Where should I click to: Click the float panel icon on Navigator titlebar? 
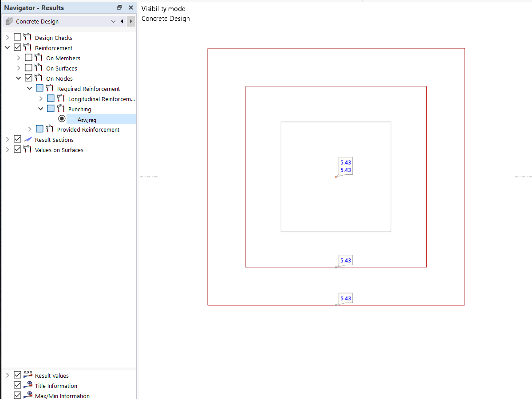click(119, 8)
